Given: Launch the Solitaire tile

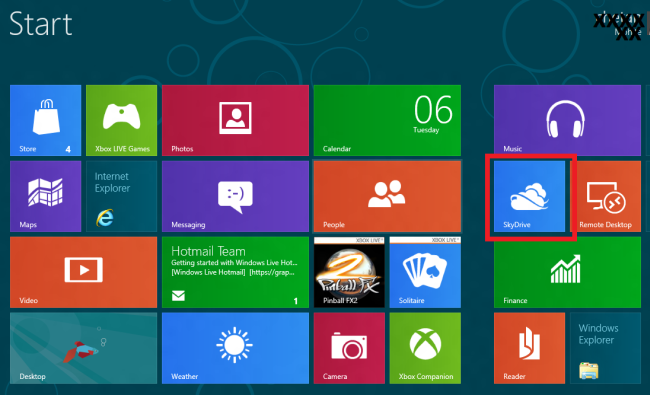Looking at the screenshot, I should pyautogui.click(x=425, y=272).
